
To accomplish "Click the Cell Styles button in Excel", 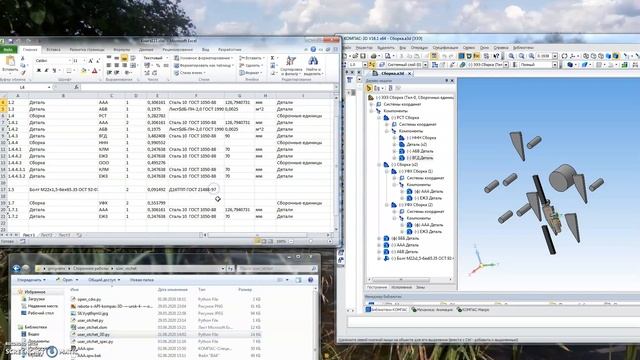I will coord(190,73).
